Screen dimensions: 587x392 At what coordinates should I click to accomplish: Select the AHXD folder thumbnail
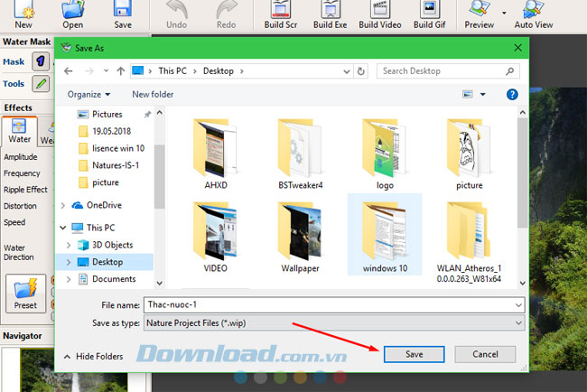[216, 154]
